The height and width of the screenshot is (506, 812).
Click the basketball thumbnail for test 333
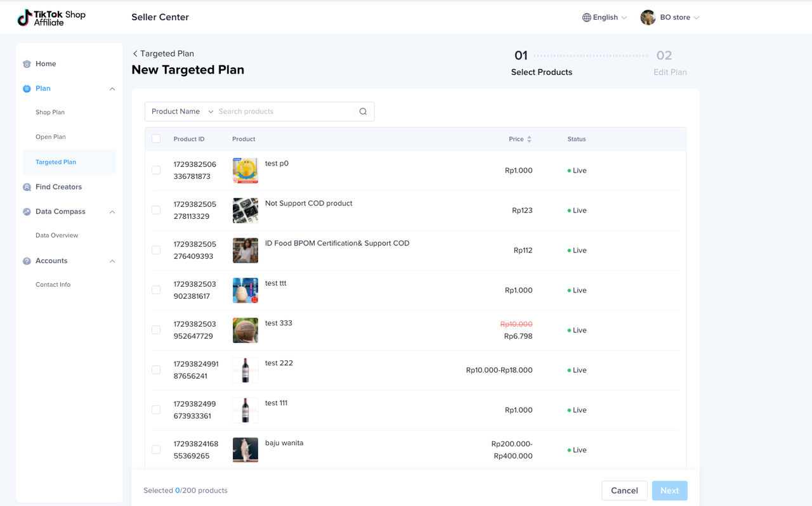246,330
